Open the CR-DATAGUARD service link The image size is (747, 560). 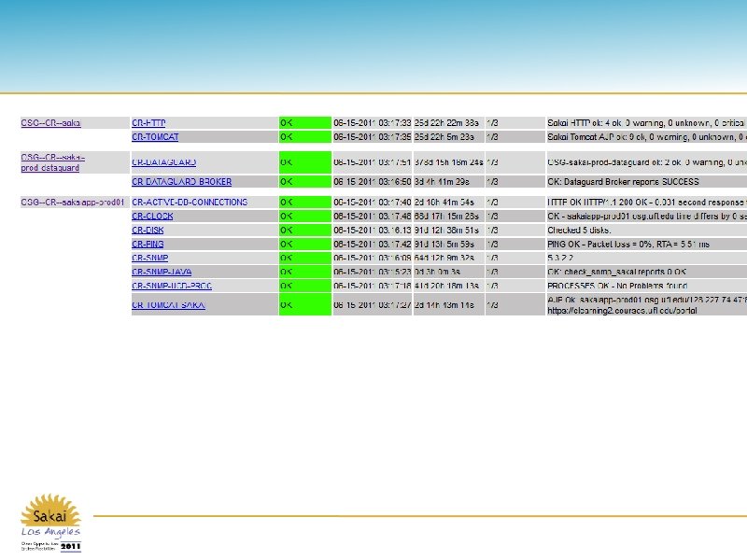pyautogui.click(x=164, y=162)
